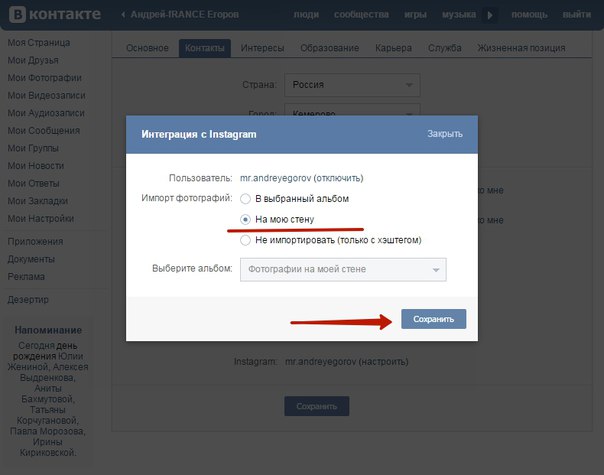Close the Instagram integration dialog via 'Закрыть'

[445, 134]
